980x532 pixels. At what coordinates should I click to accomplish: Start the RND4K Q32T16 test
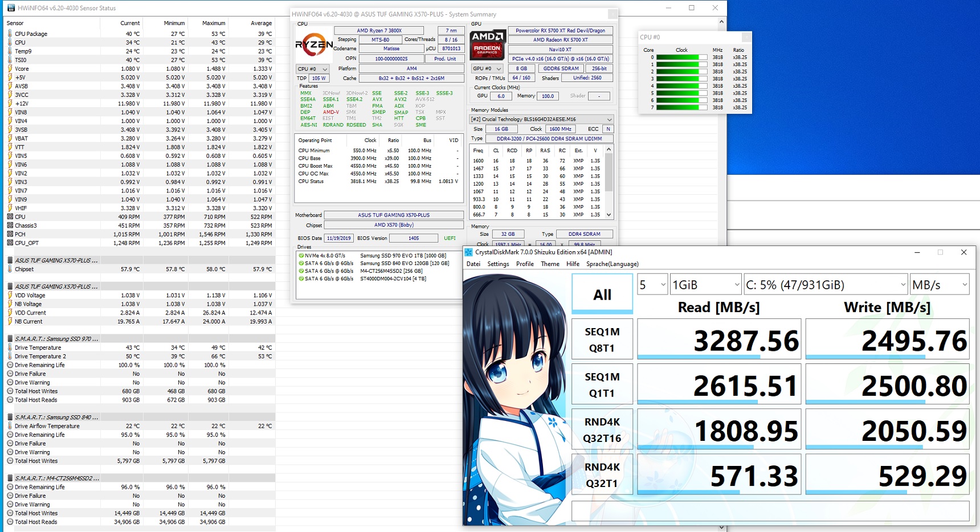coord(602,429)
